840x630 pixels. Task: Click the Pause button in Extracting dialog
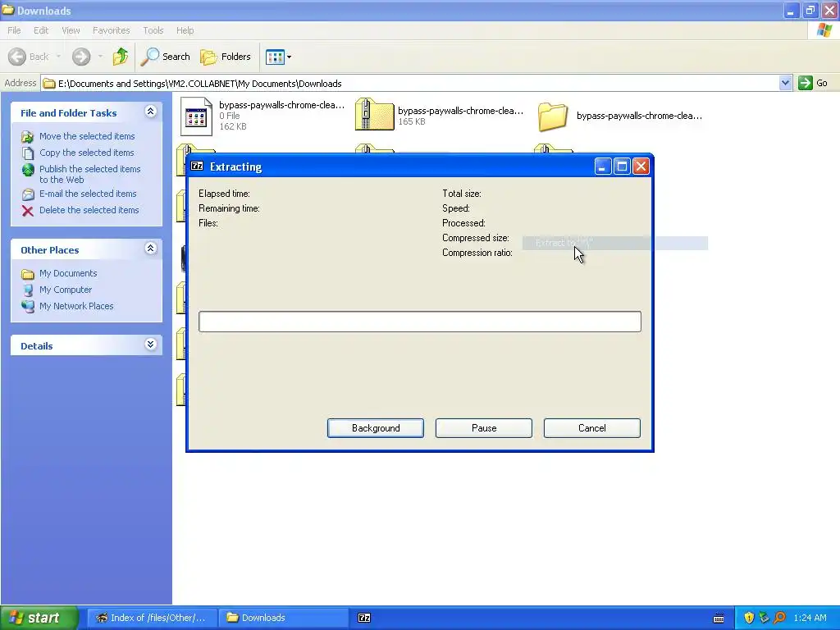point(484,428)
